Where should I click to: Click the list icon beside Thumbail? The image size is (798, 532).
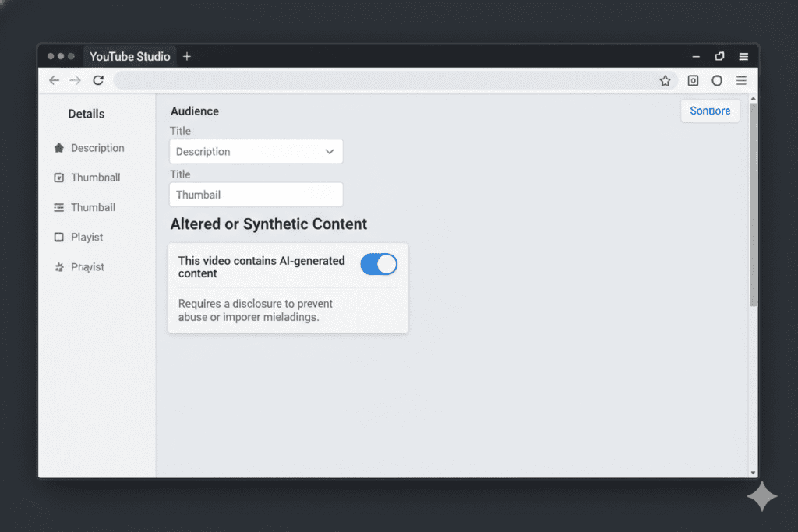[58, 207]
